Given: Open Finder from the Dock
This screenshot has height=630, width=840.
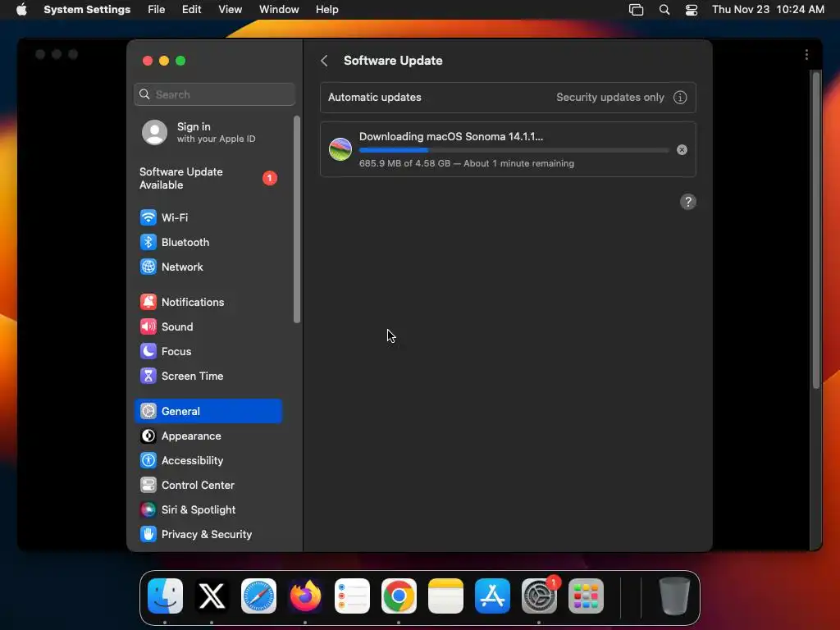Looking at the screenshot, I should (165, 596).
